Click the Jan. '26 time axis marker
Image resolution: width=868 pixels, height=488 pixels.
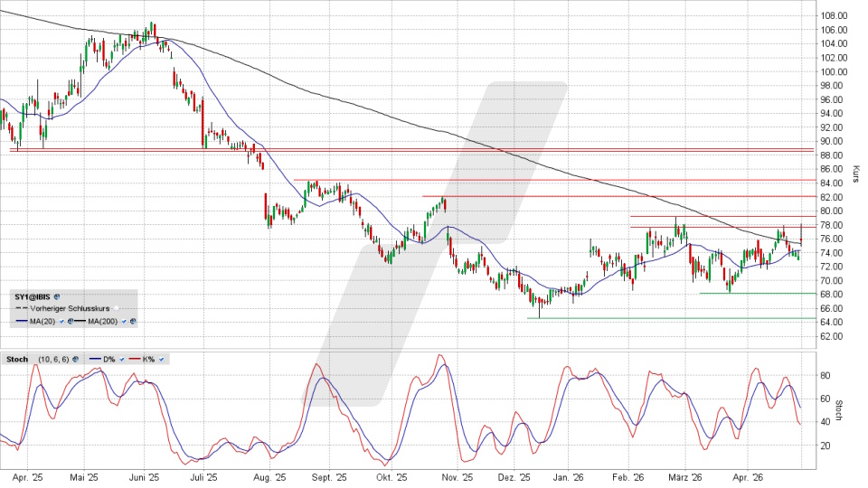pos(570,477)
